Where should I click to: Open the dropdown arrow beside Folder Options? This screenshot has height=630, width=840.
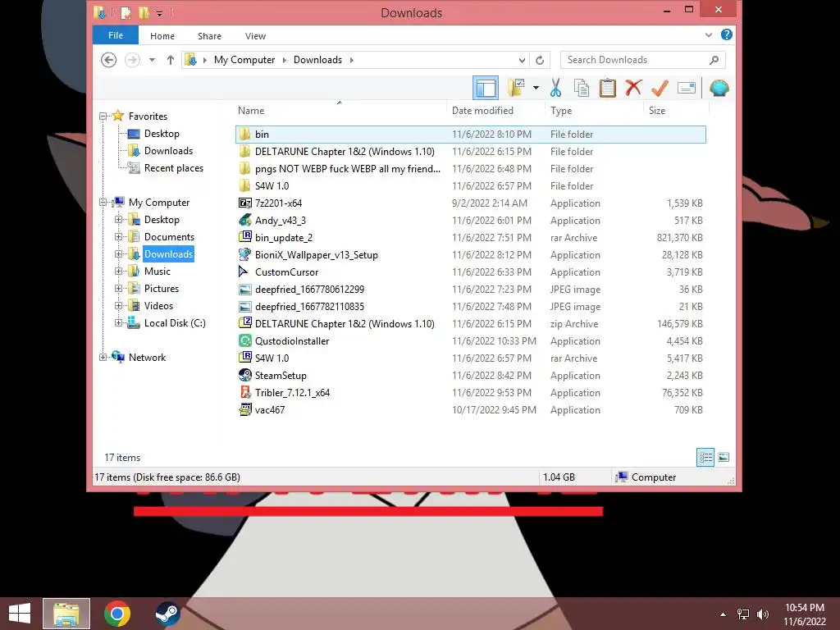pos(536,88)
